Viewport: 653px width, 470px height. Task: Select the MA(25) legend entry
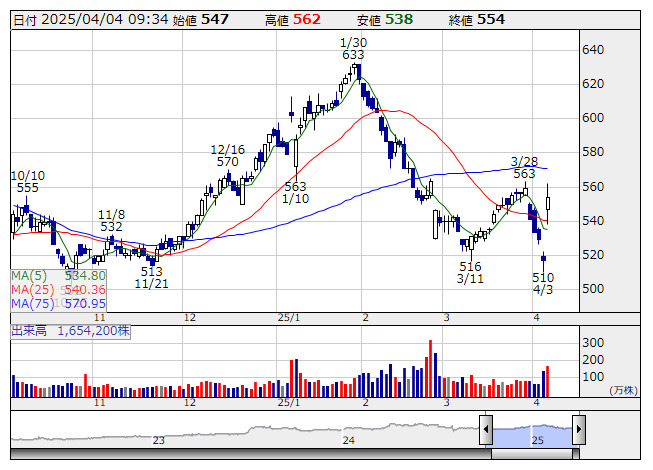pyautogui.click(x=58, y=289)
